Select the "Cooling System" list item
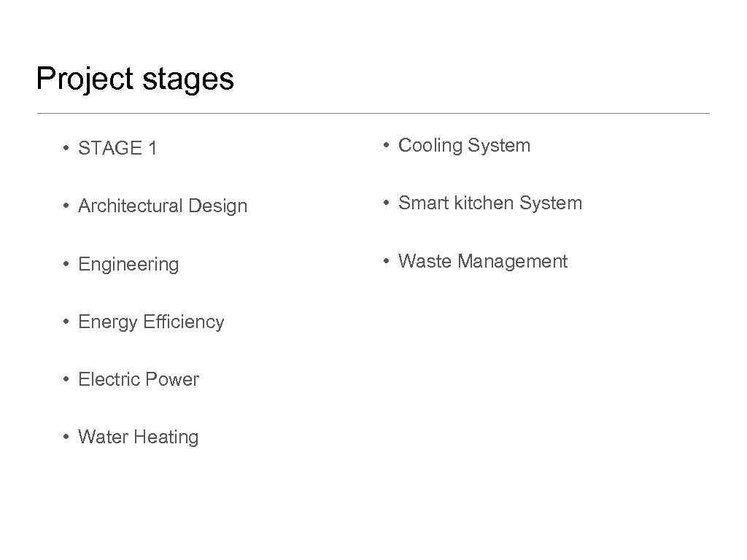 point(464,146)
